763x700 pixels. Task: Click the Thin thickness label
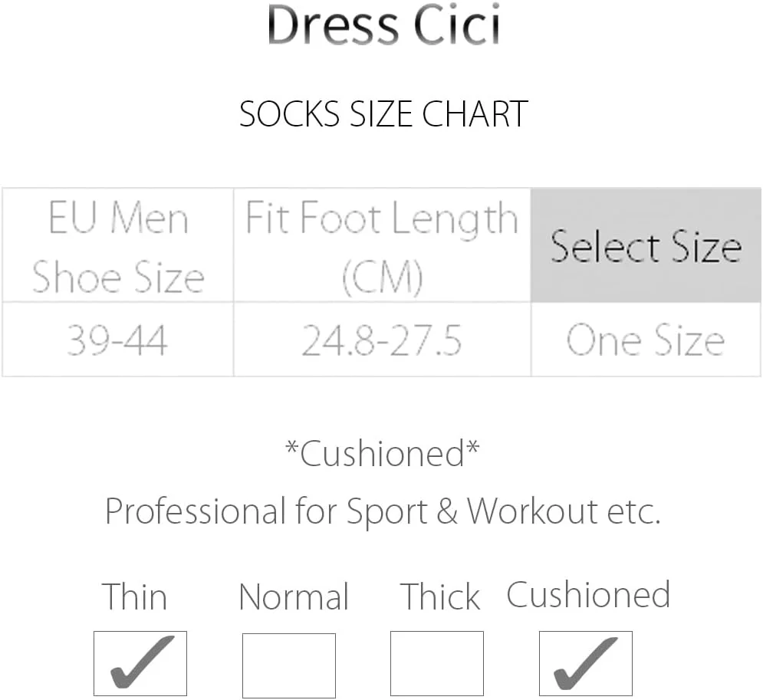[135, 597]
